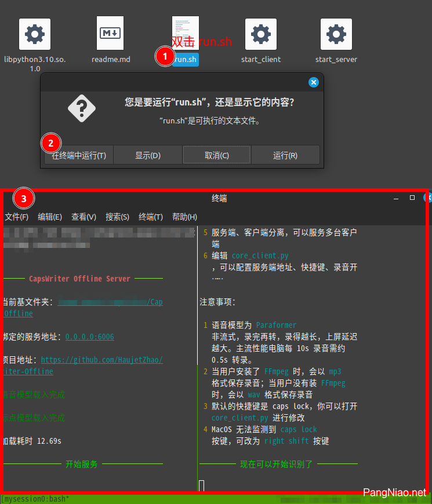
Task: Click the 开始服务 separator text
Action: pyautogui.click(x=81, y=464)
